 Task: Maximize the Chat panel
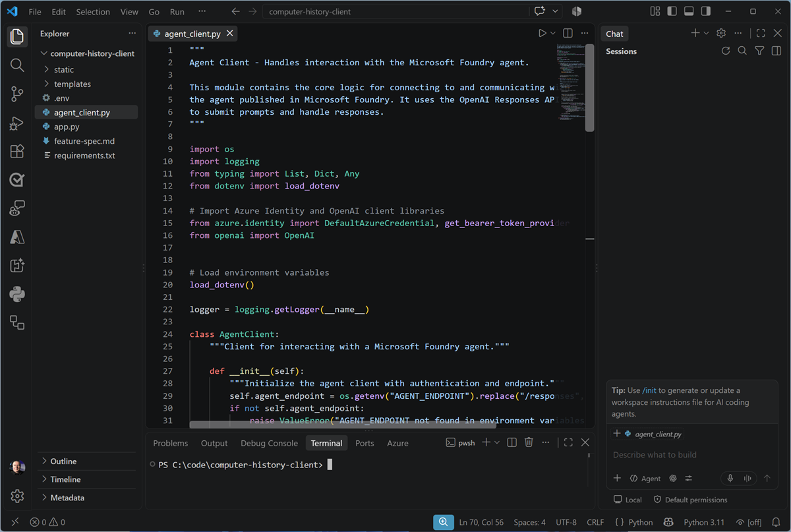[x=761, y=33]
